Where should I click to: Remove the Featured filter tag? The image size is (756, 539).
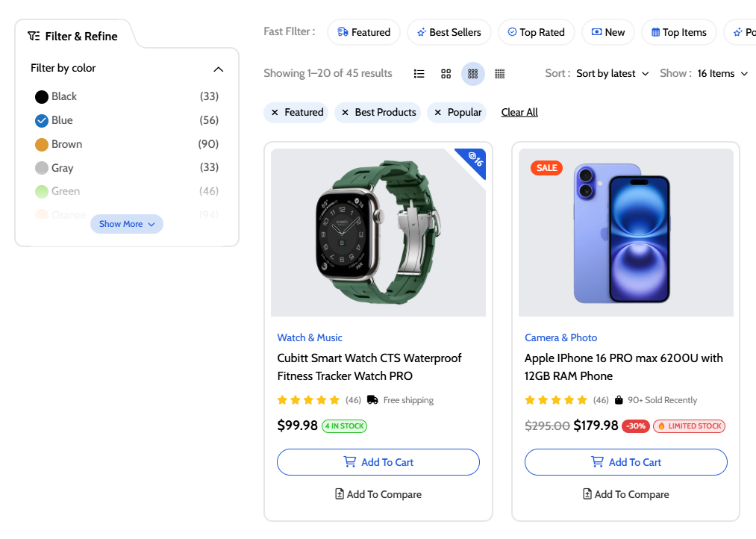(275, 113)
